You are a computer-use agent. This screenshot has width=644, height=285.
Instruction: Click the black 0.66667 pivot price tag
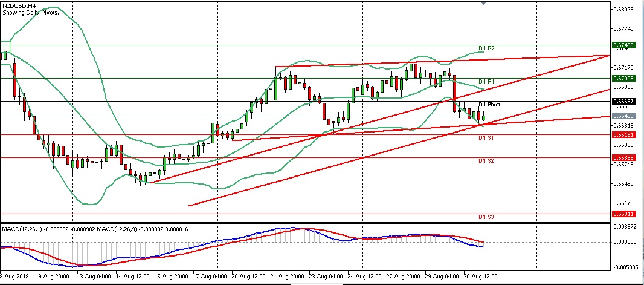(623, 101)
